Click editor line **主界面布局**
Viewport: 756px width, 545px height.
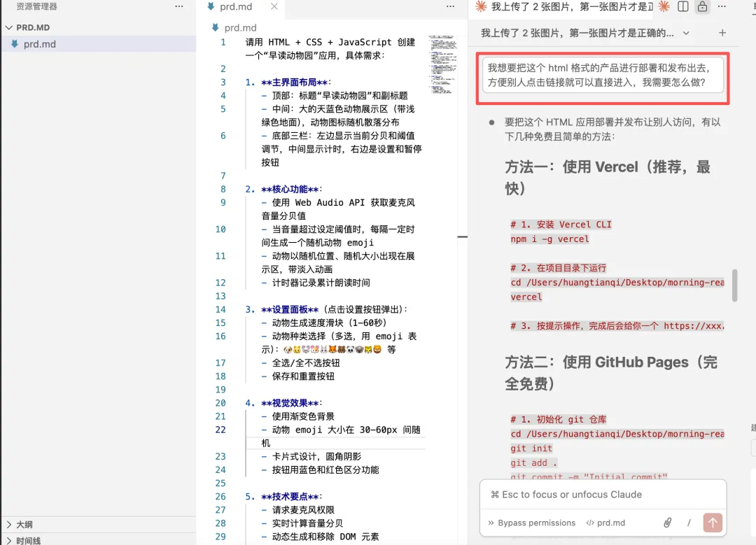coord(288,82)
